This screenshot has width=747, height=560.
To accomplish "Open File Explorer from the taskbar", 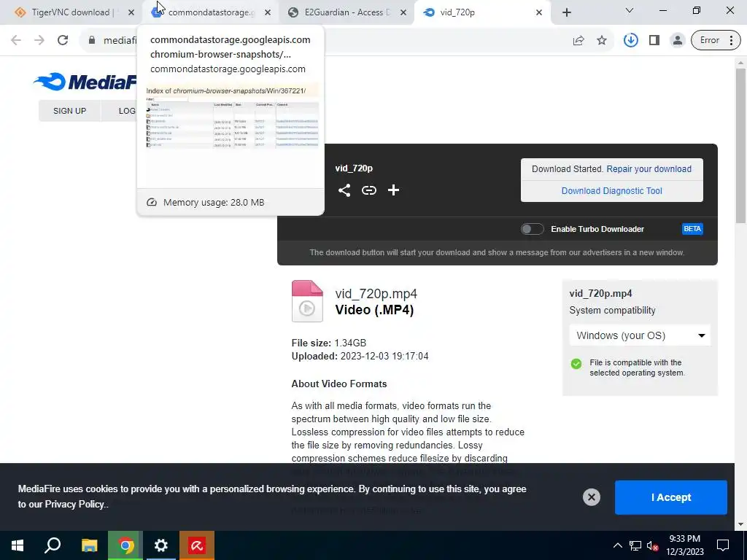I will pyautogui.click(x=90, y=545).
